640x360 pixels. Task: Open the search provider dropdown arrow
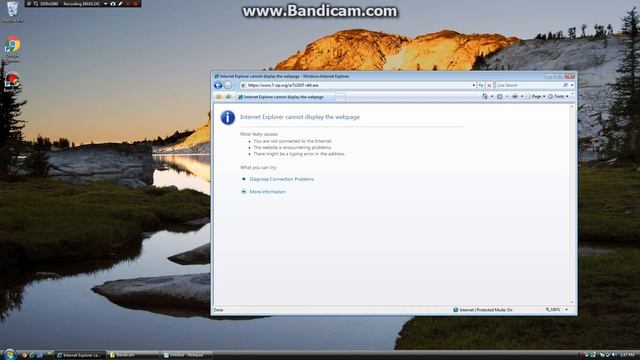pos(572,85)
